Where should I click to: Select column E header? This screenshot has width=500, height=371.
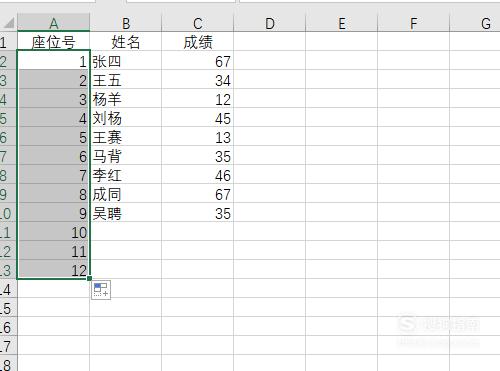pyautogui.click(x=342, y=23)
